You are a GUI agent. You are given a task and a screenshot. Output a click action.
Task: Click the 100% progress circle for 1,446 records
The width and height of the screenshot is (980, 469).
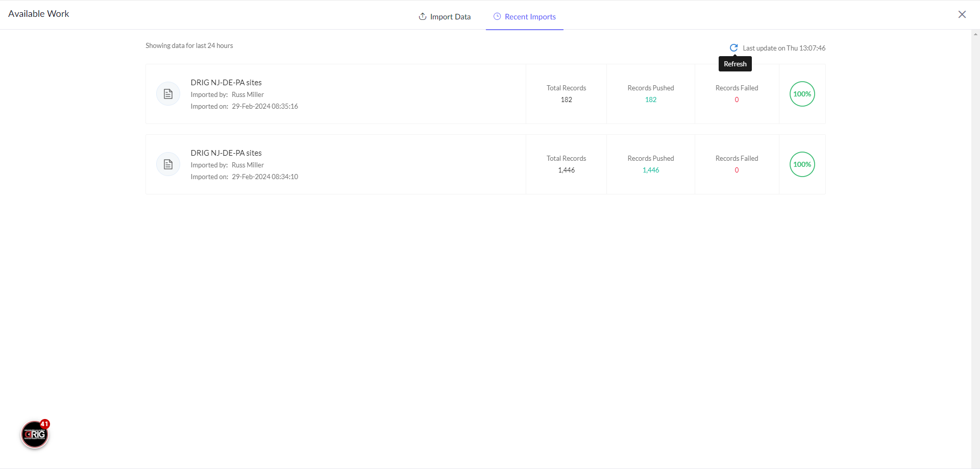pyautogui.click(x=802, y=164)
